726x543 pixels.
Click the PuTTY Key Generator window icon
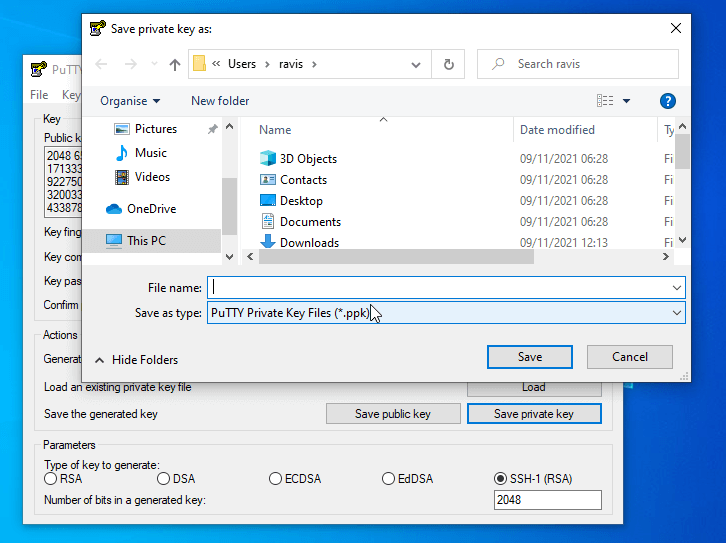(38, 69)
